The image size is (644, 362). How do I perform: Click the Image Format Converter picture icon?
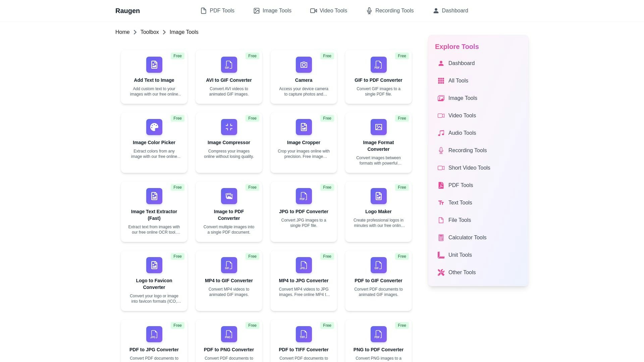[x=378, y=127]
